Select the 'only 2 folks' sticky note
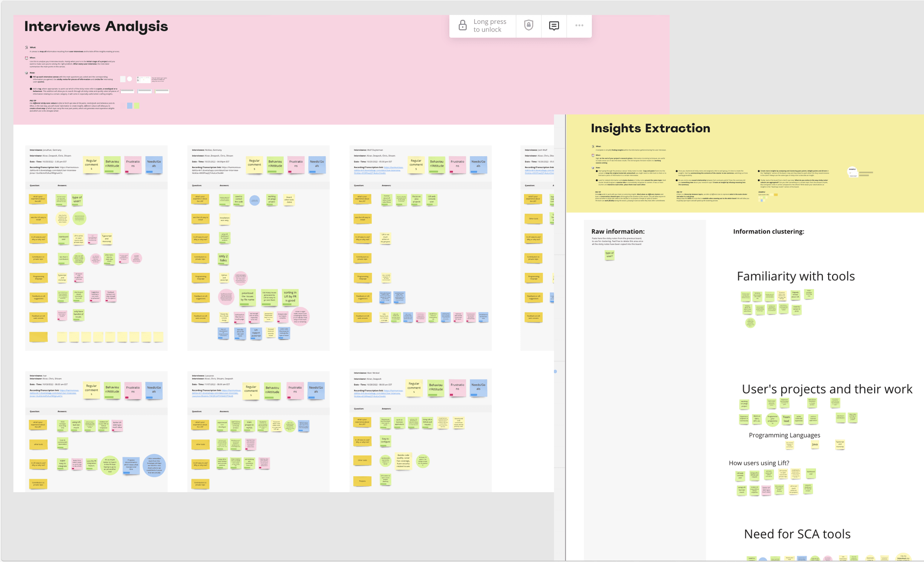This screenshot has width=924, height=562. click(223, 259)
